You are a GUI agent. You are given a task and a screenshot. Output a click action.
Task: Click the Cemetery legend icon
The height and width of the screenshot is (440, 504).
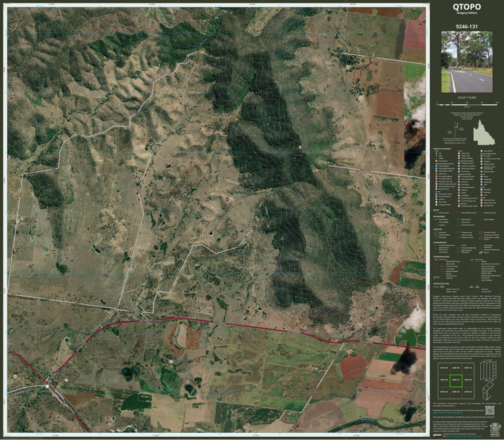point(459,182)
